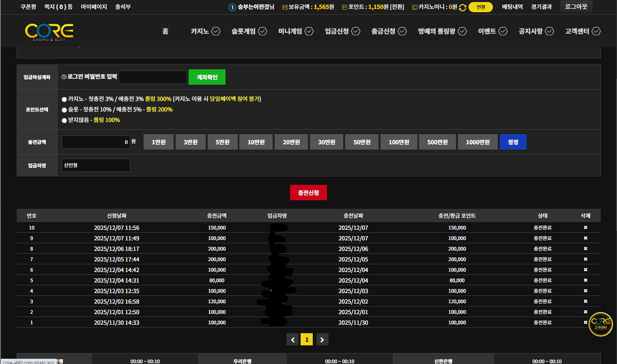This screenshot has height=364, width=617.
Task: Open 마이페이지 from the top bar
Action: click(x=94, y=7)
